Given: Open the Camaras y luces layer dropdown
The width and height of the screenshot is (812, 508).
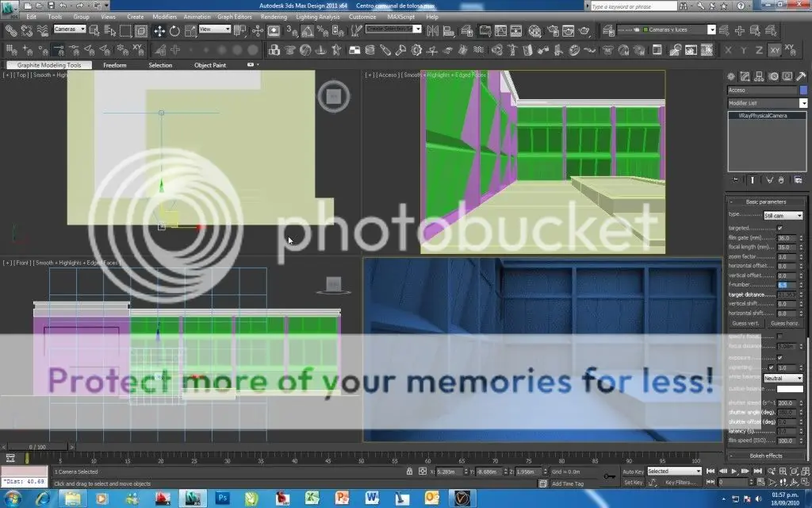Looking at the screenshot, I should (666, 29).
